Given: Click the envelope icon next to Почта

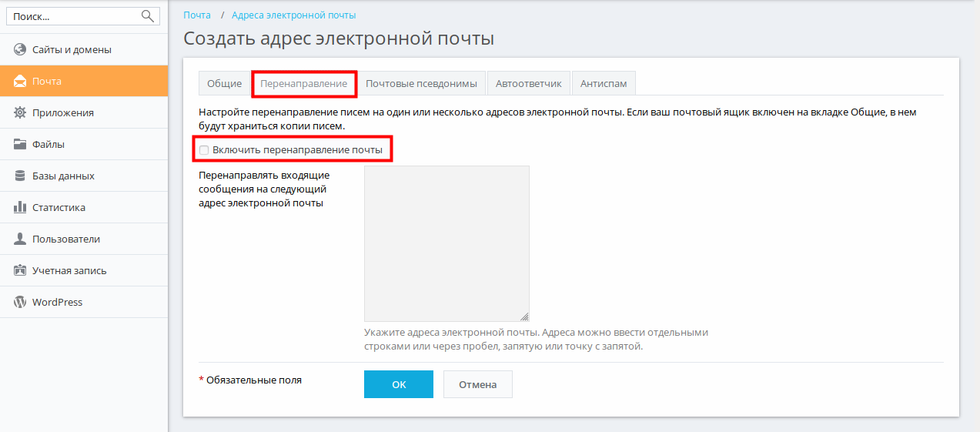Looking at the screenshot, I should (x=20, y=81).
